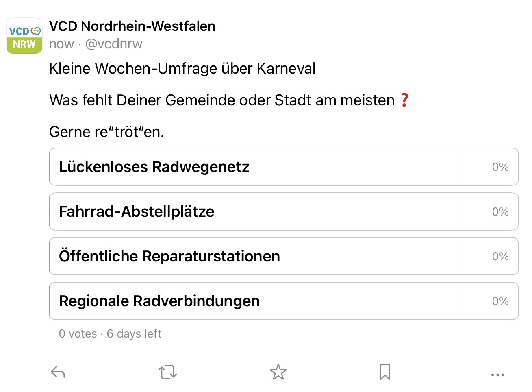532x392 pixels.
Task: Reply to the VCD NRW post
Action: tap(58, 372)
